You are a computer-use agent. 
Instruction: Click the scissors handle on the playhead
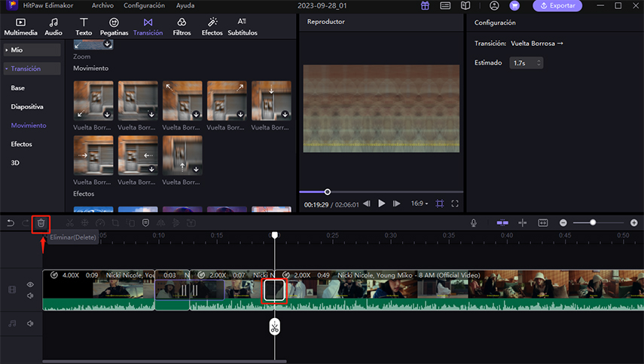pos(275,327)
